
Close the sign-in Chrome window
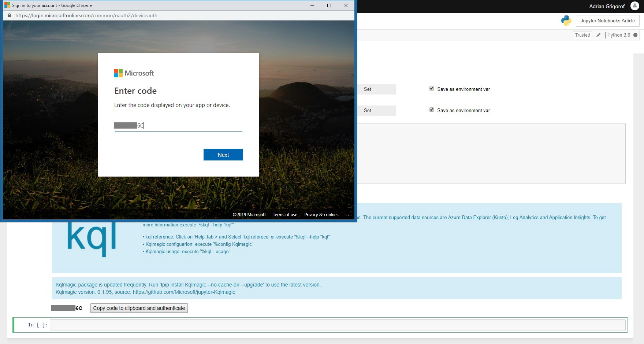click(346, 5)
